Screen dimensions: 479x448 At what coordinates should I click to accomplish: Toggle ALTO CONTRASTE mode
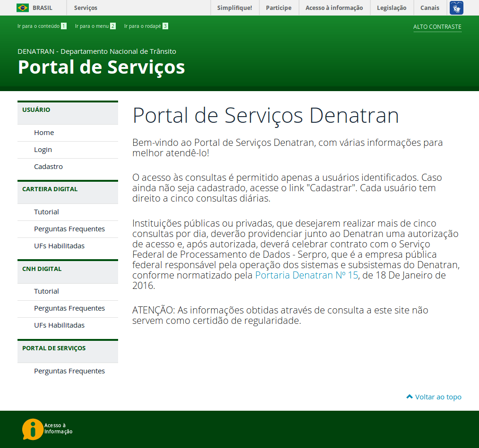(437, 27)
